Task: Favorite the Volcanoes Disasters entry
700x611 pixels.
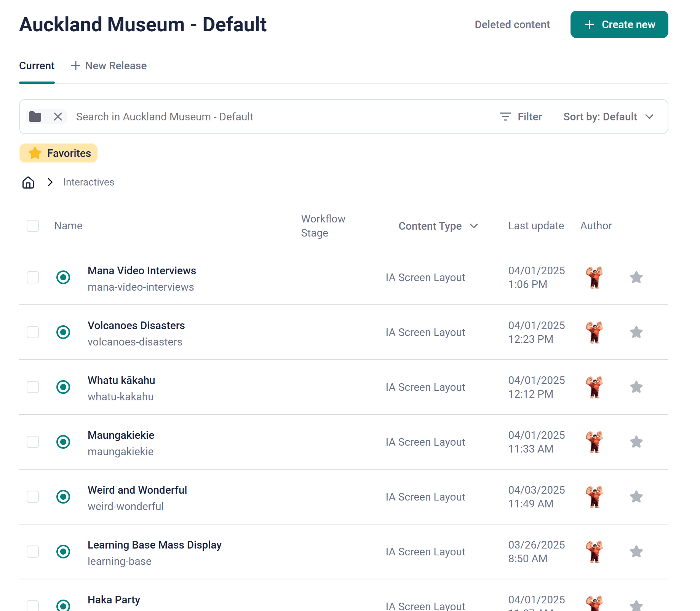Action: pyautogui.click(x=636, y=332)
